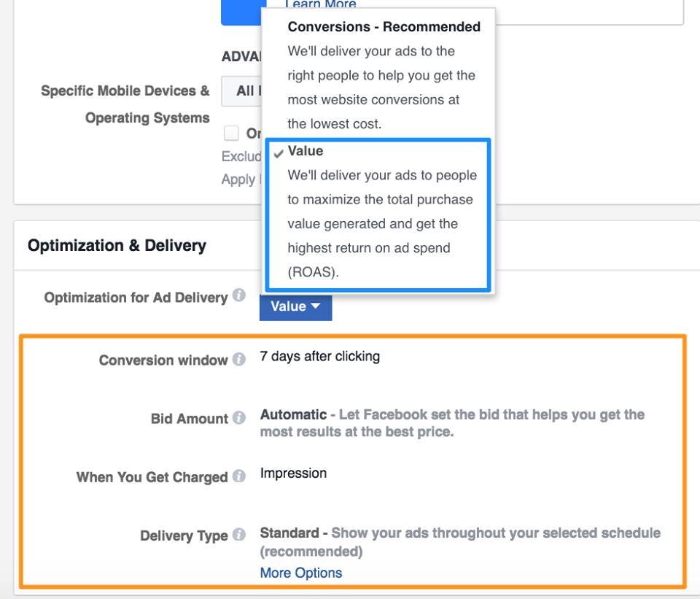
Task: Click the Impression charge setting
Action: click(x=293, y=474)
